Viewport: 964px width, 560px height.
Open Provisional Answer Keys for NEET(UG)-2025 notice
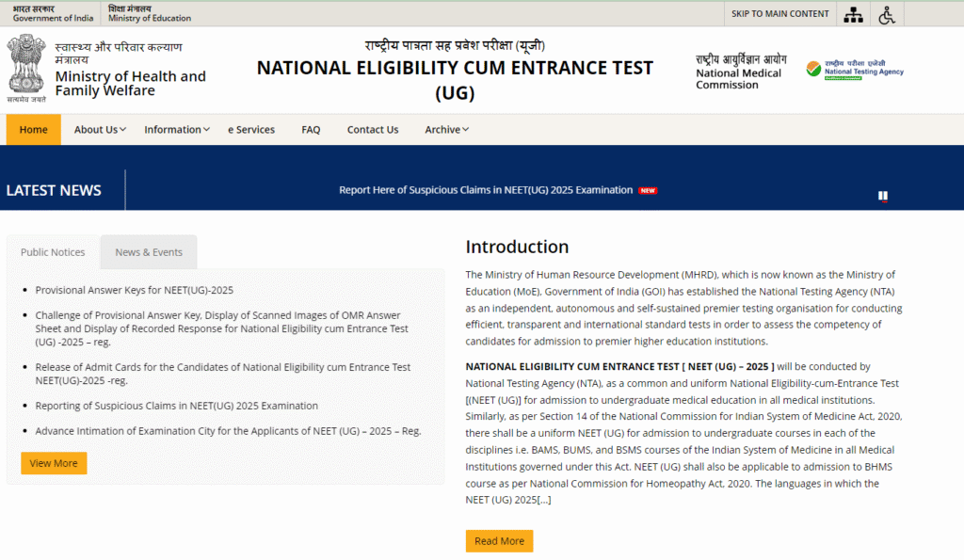click(x=134, y=290)
